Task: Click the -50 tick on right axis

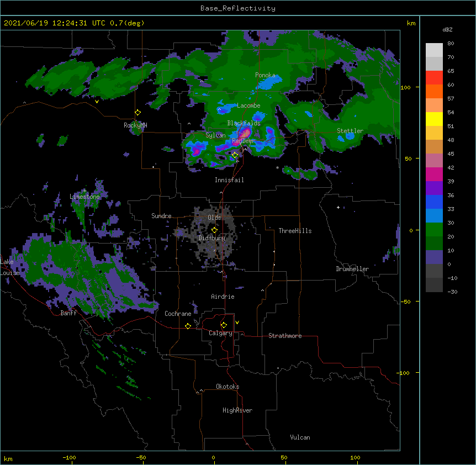Action: [405, 302]
